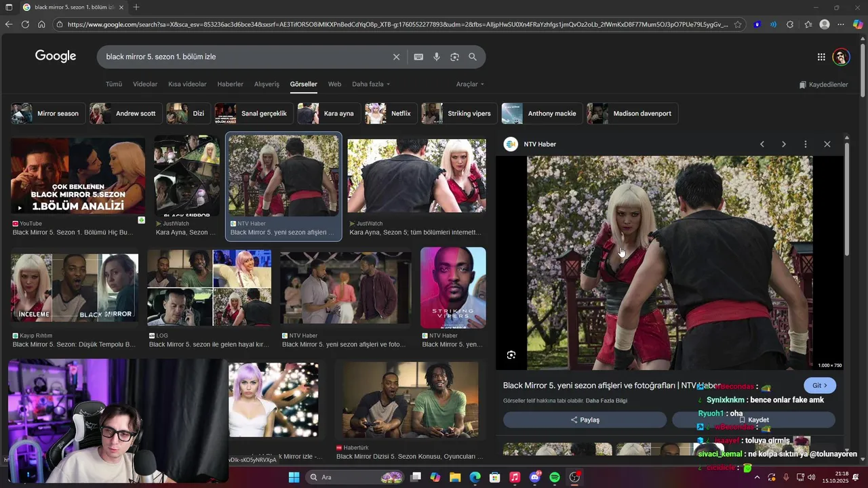Submit the search with the magnifier icon
Screen dimensions: 868x488
pyautogui.click(x=473, y=57)
